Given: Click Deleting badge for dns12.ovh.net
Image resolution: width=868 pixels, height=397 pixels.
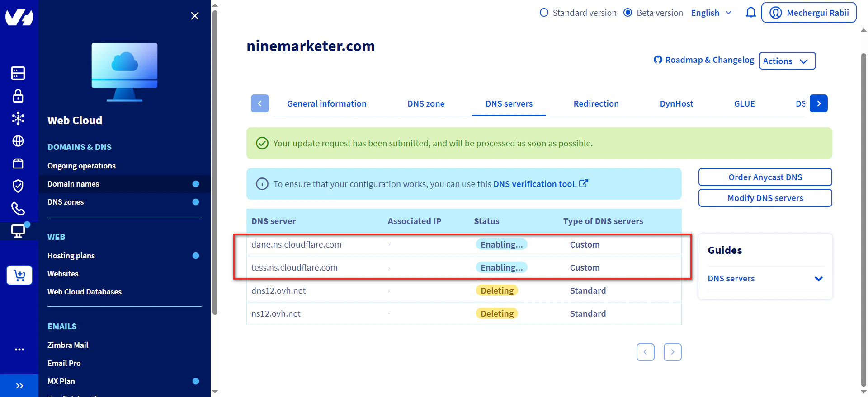Looking at the screenshot, I should 497,290.
